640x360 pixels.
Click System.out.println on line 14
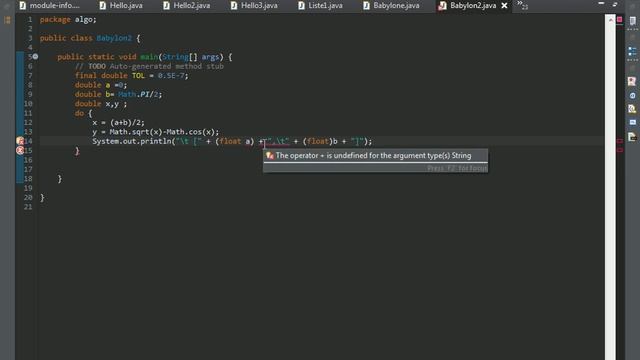click(x=131, y=141)
